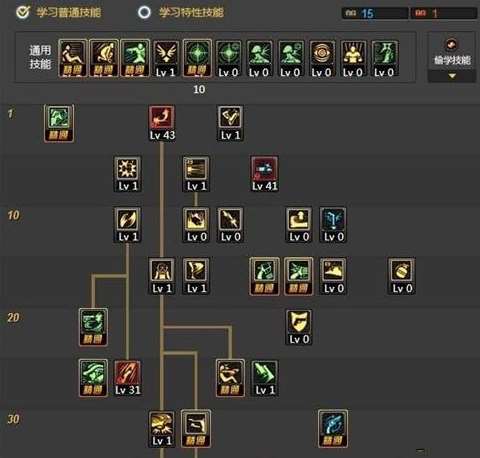Select the red Lv 41 skill icon
Image resolution: width=480 pixels, height=458 pixels.
tap(264, 174)
